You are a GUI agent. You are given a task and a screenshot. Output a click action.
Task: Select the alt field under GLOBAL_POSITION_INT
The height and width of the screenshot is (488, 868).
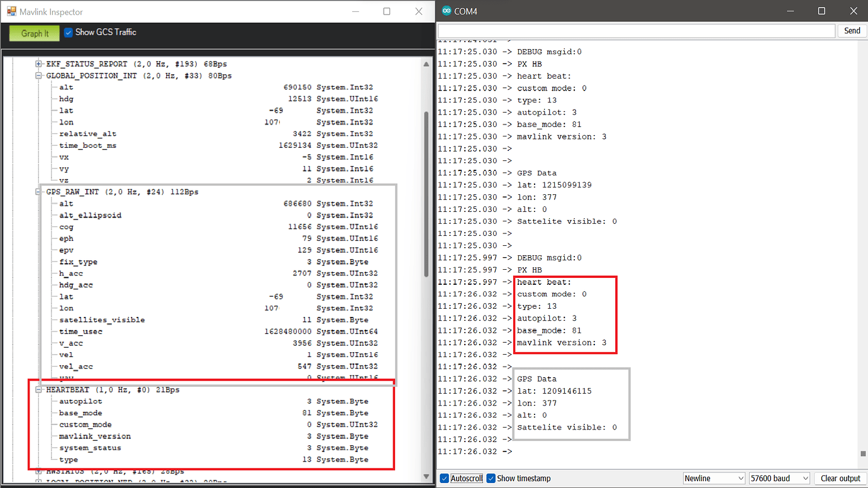point(65,87)
